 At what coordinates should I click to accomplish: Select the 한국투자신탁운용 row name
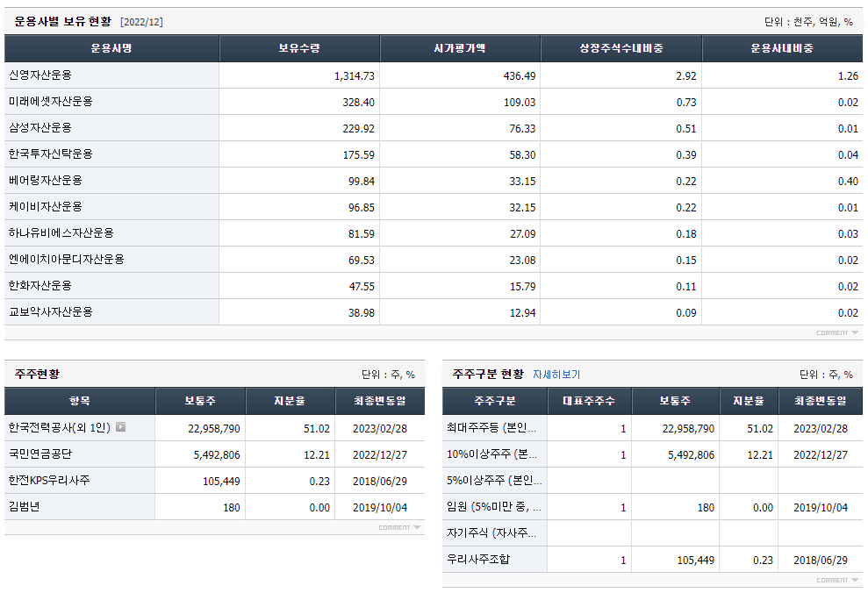pos(51,154)
